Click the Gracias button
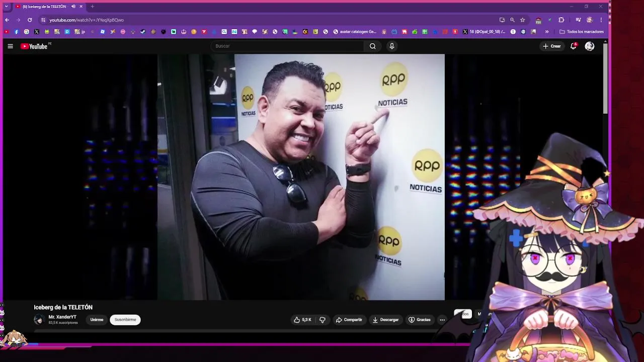The height and width of the screenshot is (362, 644). coord(420,320)
